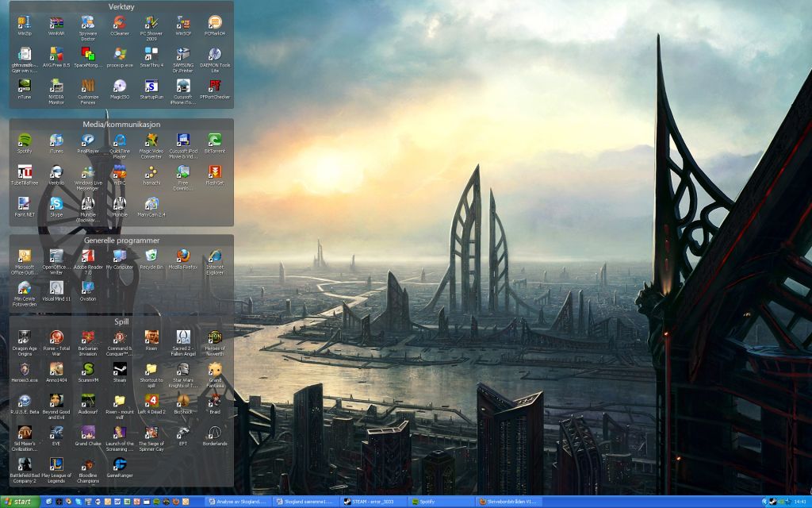Open the NVIDIA Monitor icon
Viewport: 812px width, 508px height.
pyautogui.click(x=56, y=92)
